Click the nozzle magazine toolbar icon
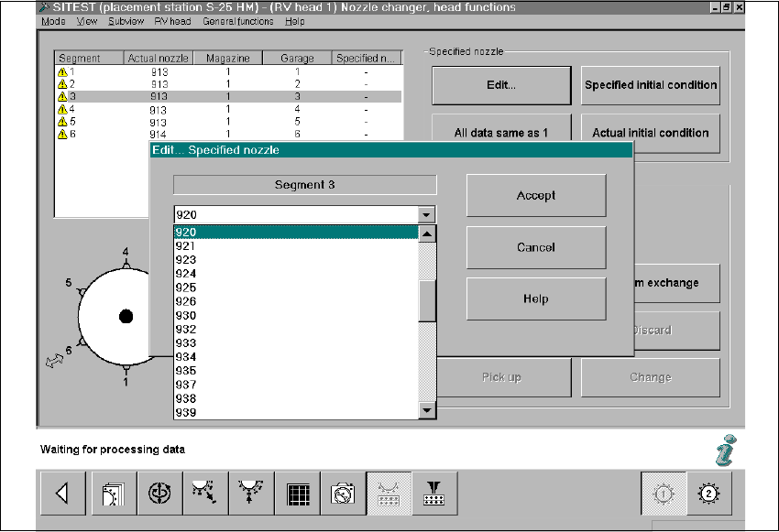This screenshot has height=532, width=779. click(434, 494)
